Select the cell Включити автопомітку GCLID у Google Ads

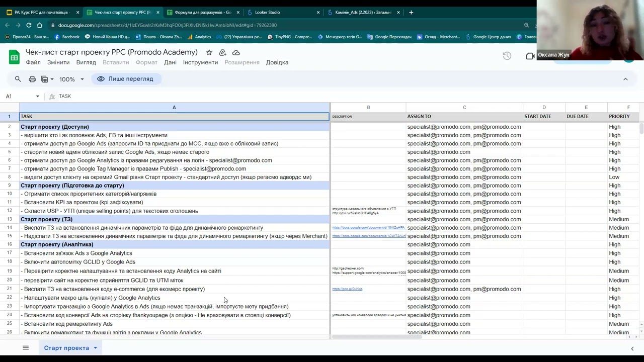(x=174, y=262)
